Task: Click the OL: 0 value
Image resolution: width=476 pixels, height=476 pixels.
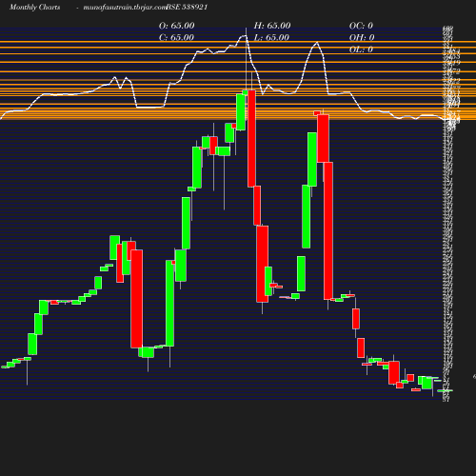Action: click(361, 50)
